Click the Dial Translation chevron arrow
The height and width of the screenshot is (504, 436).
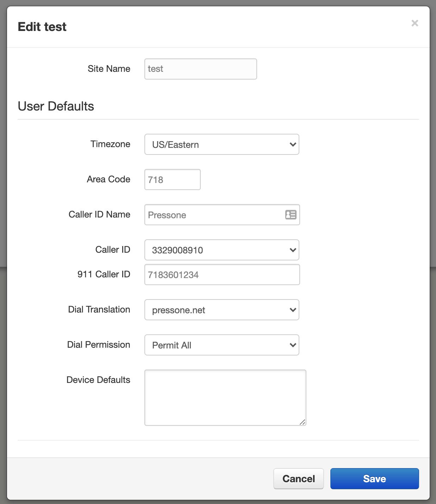[293, 310]
